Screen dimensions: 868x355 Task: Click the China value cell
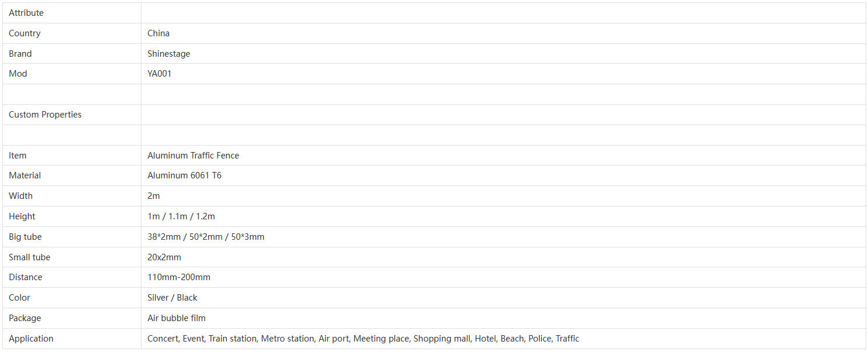[x=158, y=33]
